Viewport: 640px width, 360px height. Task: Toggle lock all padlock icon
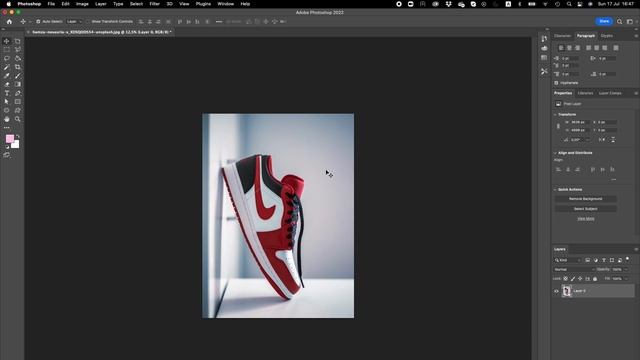tap(595, 279)
